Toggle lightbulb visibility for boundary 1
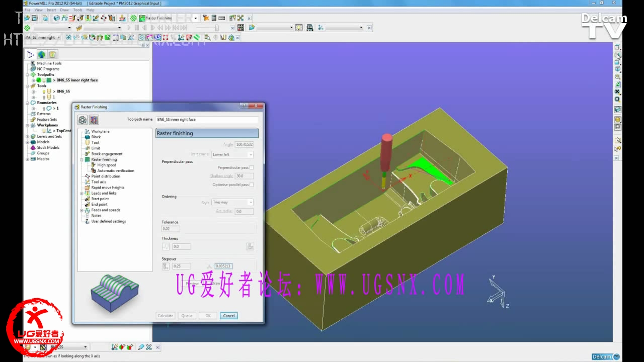Viewport: 644px width, 362px height. click(x=44, y=108)
